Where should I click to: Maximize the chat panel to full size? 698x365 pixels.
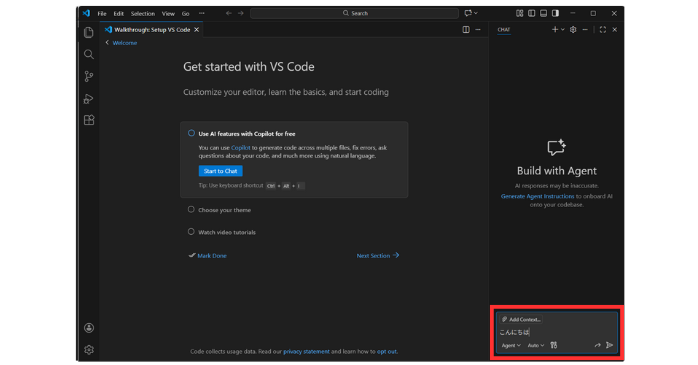603,30
